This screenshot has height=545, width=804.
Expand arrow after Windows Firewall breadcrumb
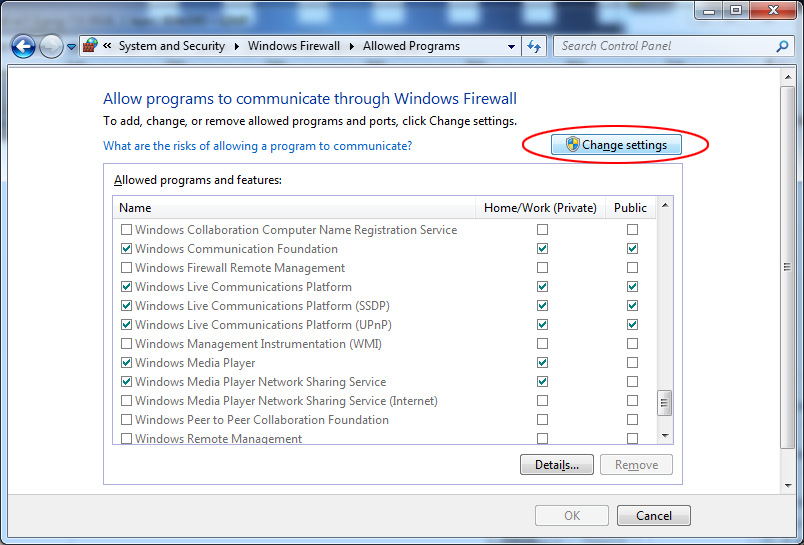pyautogui.click(x=352, y=46)
